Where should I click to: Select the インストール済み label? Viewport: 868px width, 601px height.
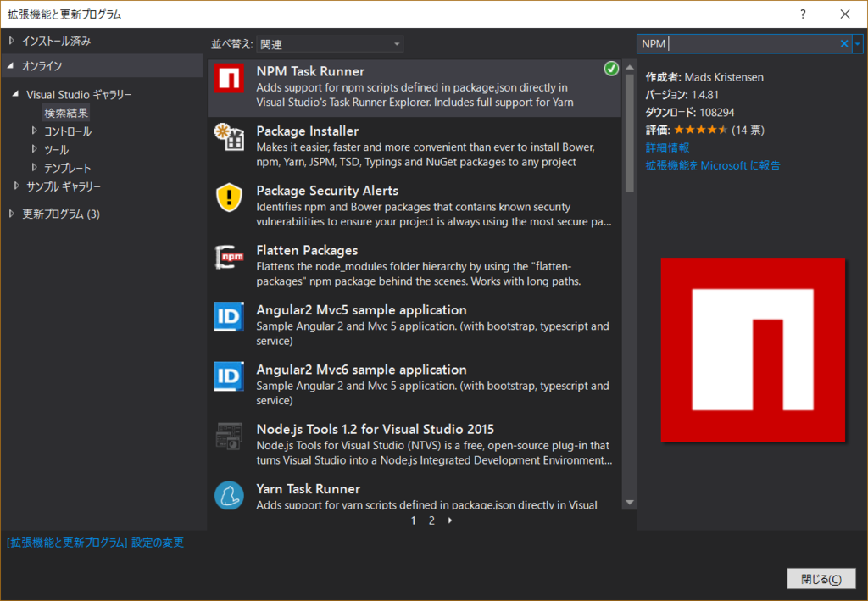[56, 41]
